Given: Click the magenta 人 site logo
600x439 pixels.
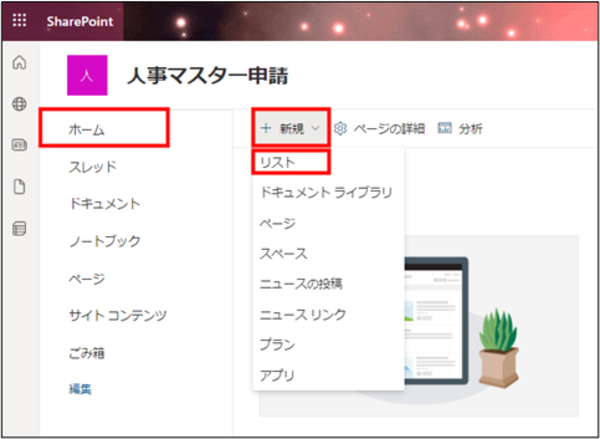Looking at the screenshot, I should [x=87, y=75].
